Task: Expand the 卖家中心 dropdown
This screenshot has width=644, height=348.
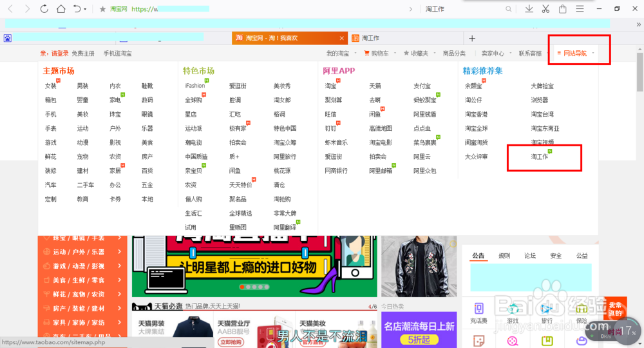Action: point(511,53)
